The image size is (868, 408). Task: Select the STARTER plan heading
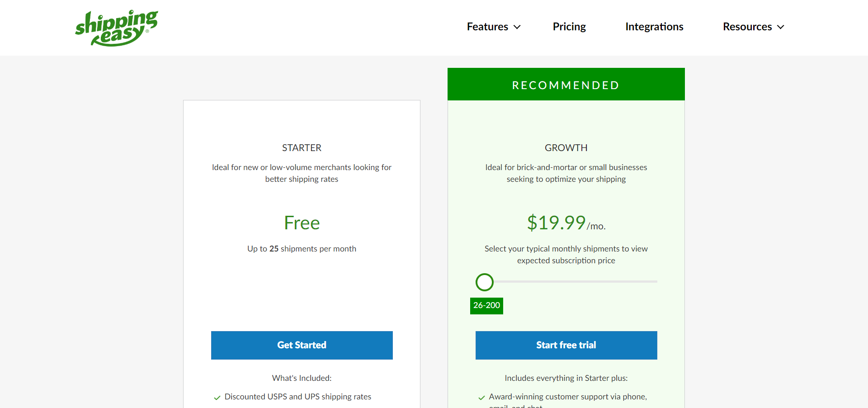coord(302,148)
